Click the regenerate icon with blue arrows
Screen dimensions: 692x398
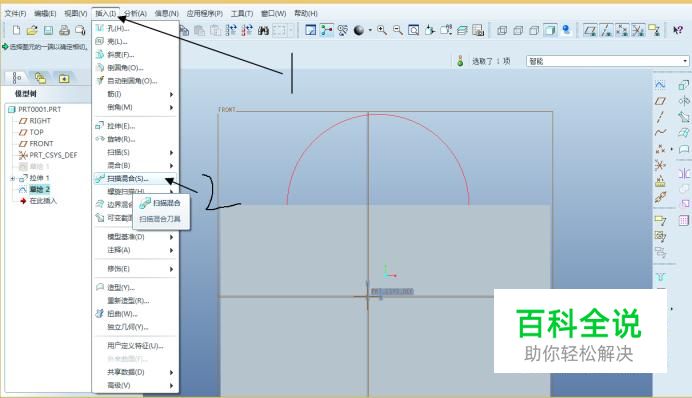tap(231, 30)
